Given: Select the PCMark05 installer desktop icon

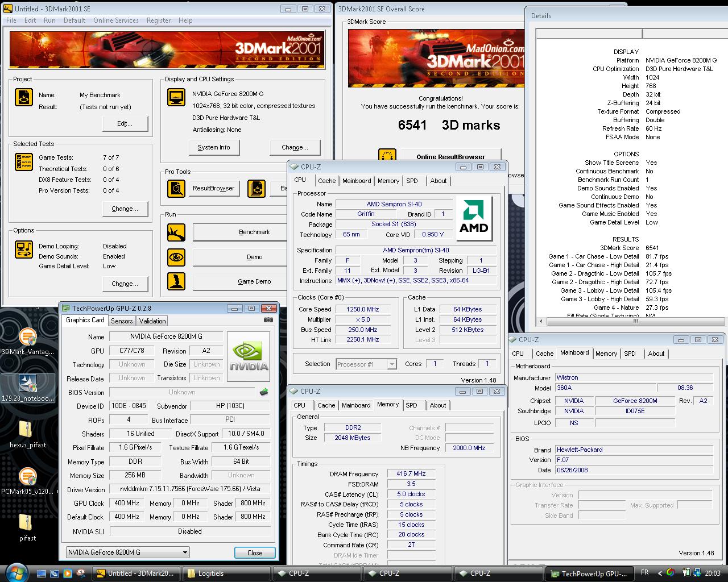Looking at the screenshot, I should coord(27,481).
